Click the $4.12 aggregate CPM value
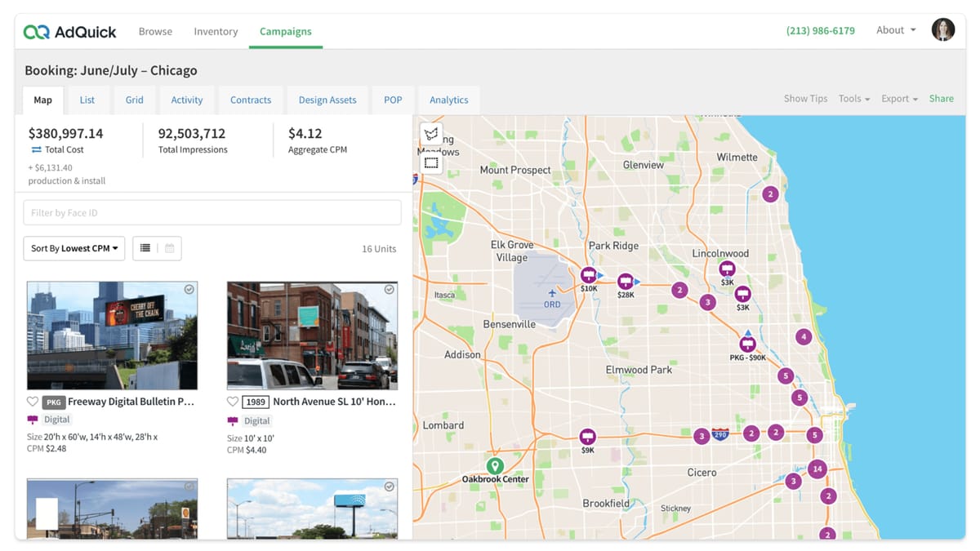Screen dimensions: 980x551 click(305, 133)
